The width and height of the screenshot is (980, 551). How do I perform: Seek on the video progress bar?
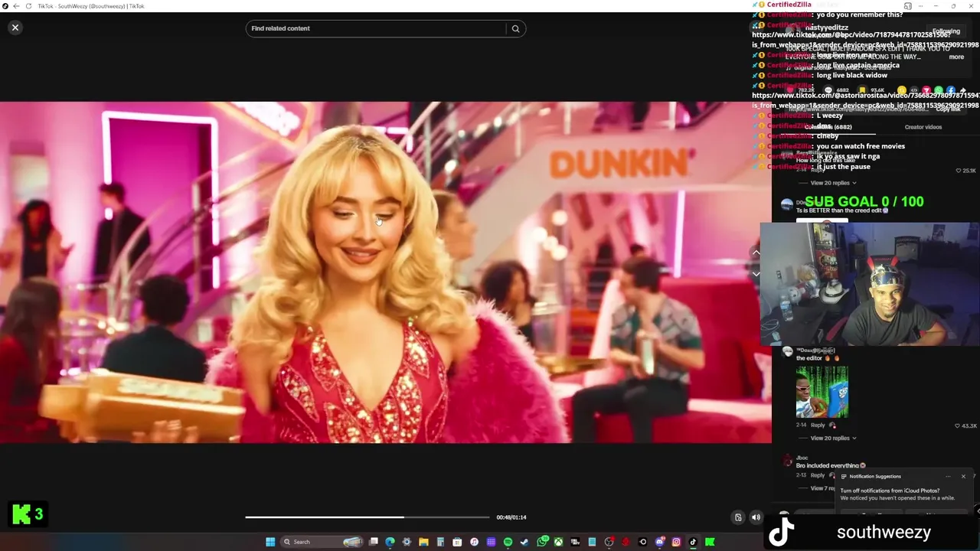[367, 517]
